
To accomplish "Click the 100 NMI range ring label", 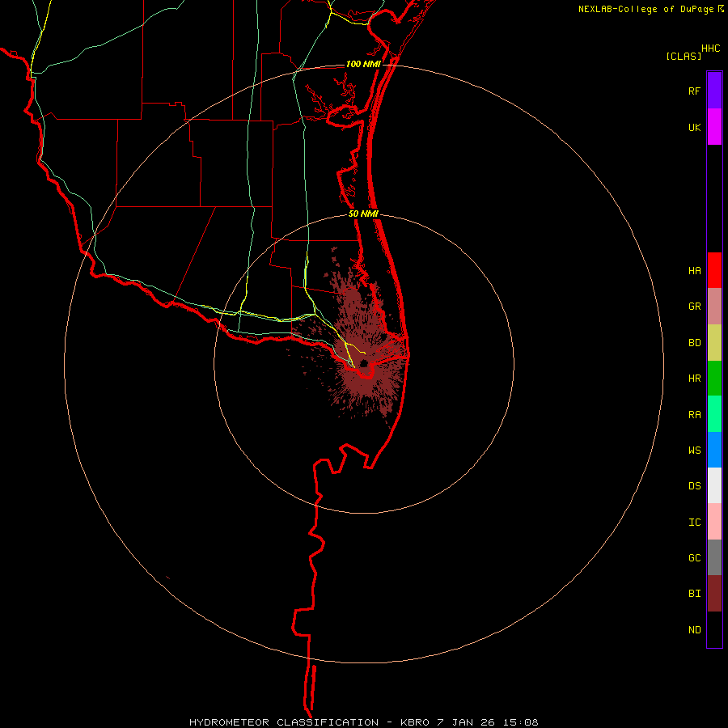I will coord(363,64).
